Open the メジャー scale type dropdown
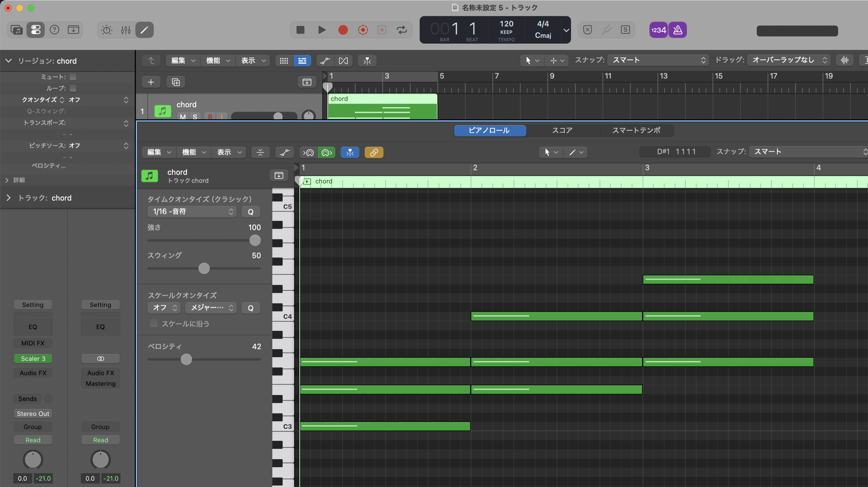 point(211,308)
